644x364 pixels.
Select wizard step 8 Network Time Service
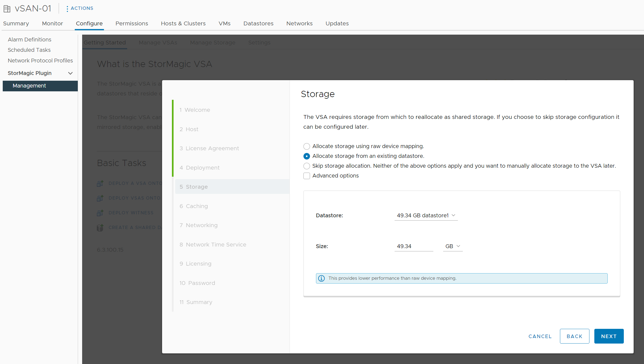213,245
